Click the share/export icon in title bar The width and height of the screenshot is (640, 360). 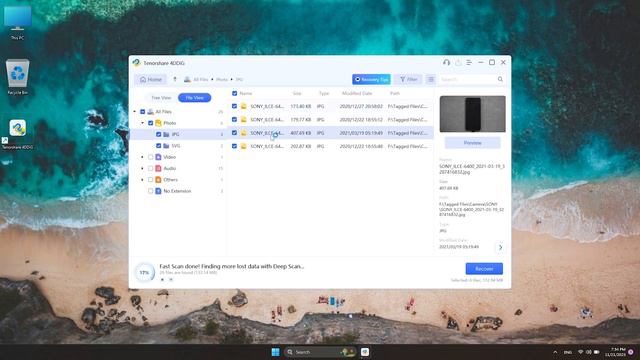(x=458, y=62)
